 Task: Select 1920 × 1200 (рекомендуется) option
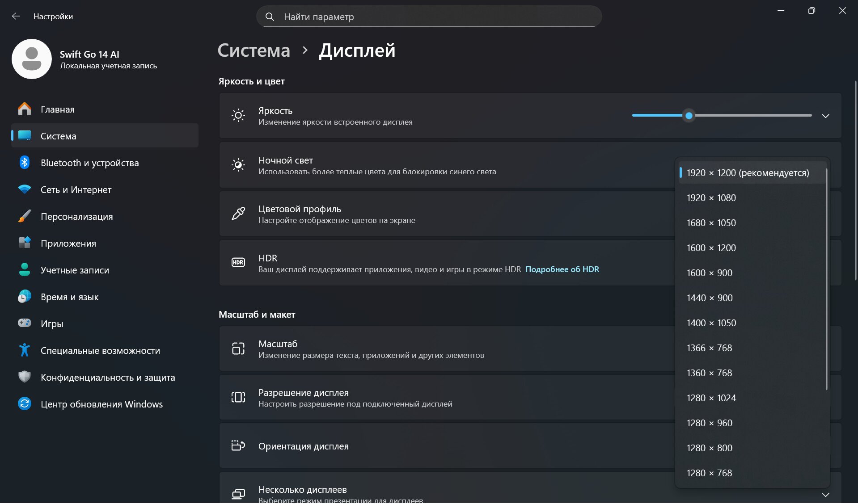[x=748, y=173]
